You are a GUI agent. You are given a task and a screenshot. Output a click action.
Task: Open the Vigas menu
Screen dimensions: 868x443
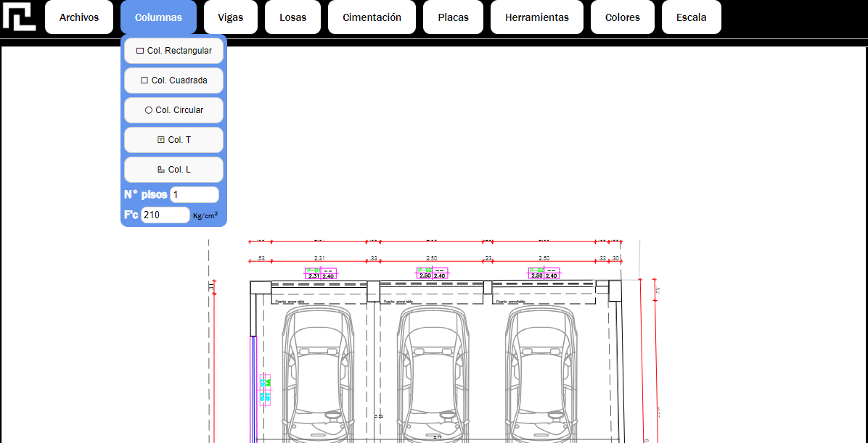[x=231, y=17]
